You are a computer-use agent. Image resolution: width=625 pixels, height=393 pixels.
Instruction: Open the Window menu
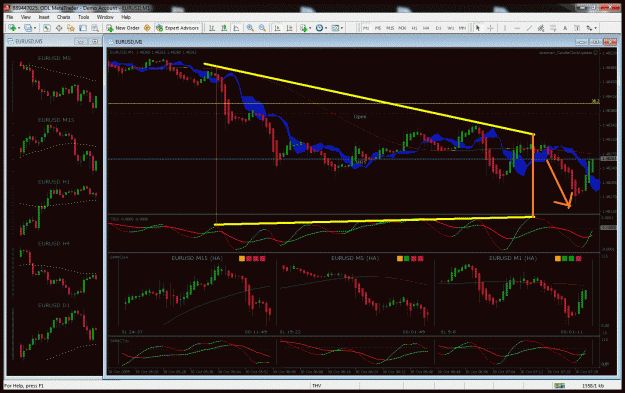[x=105, y=17]
